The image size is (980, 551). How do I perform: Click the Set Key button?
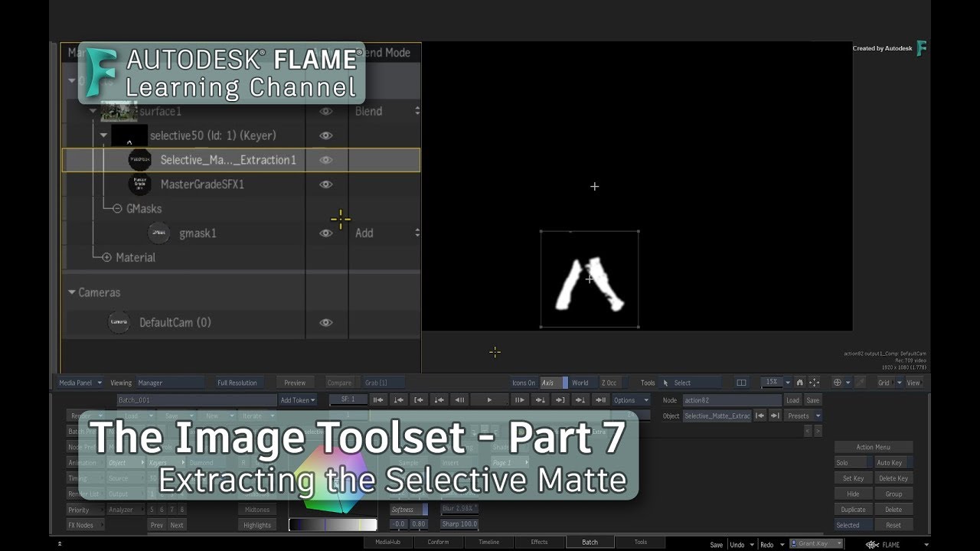(853, 478)
